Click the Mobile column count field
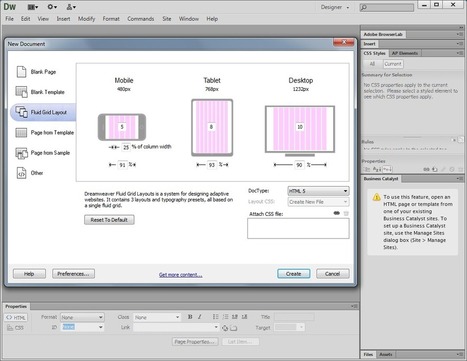467x361 pixels. click(122, 127)
